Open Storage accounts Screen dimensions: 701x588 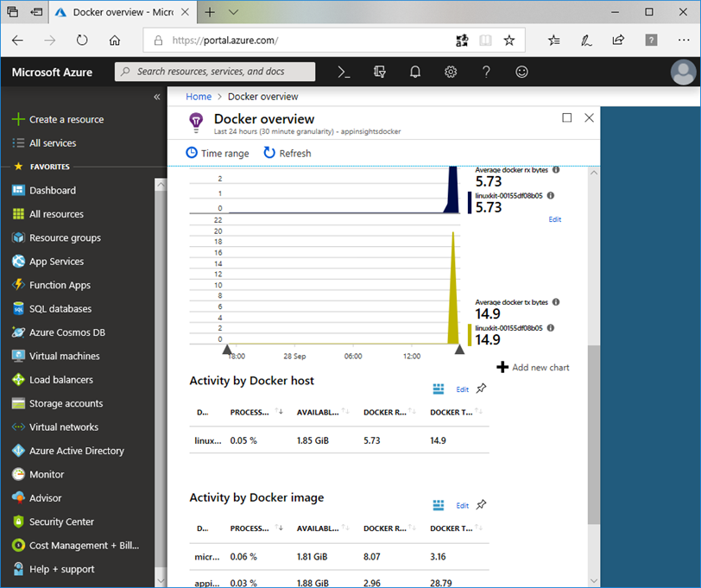(x=58, y=404)
